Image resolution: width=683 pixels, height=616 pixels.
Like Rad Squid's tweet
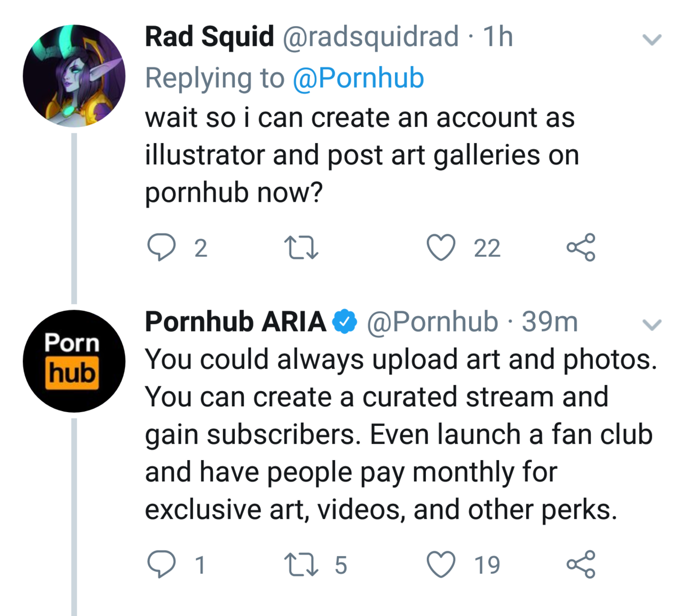pos(441,248)
